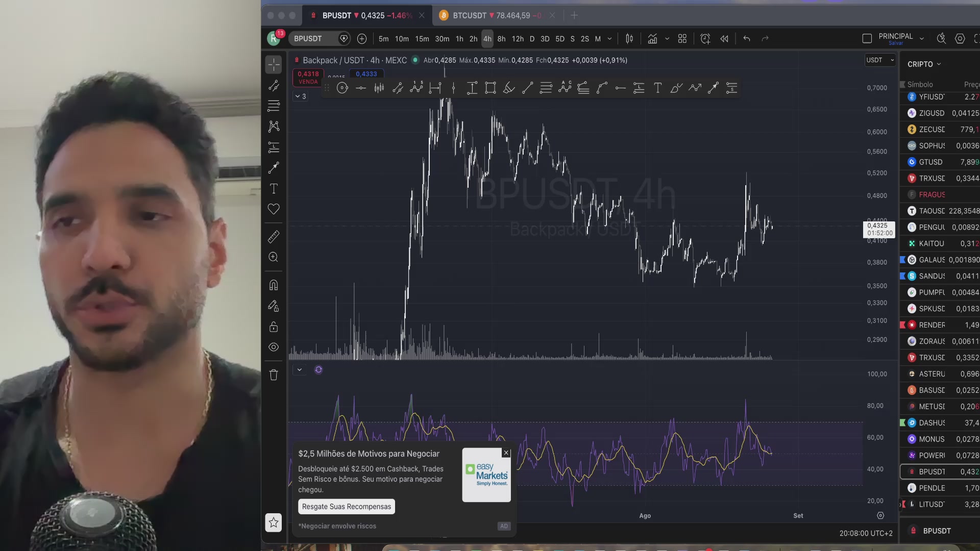980x551 pixels.
Task: Open the chart settings gear at top right
Action: point(960,39)
